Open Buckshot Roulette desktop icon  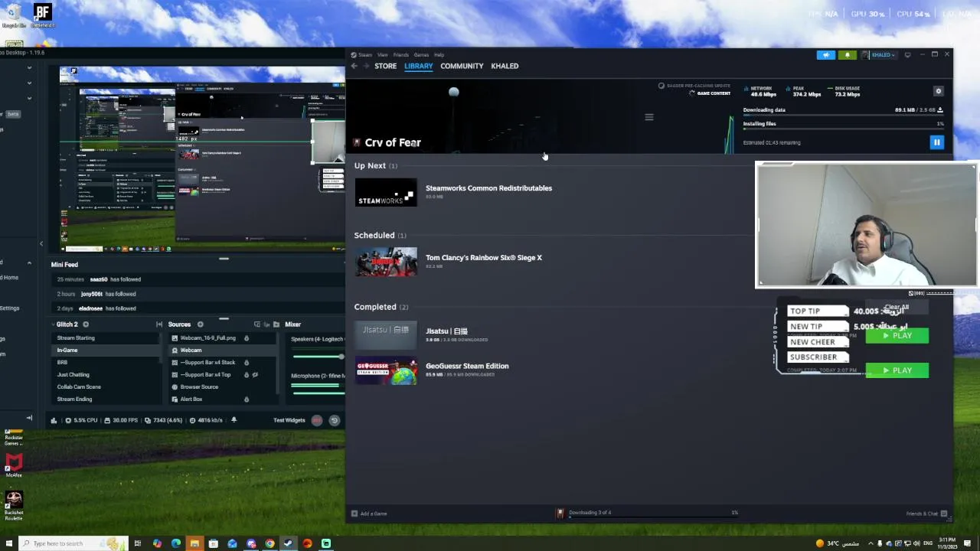14,505
